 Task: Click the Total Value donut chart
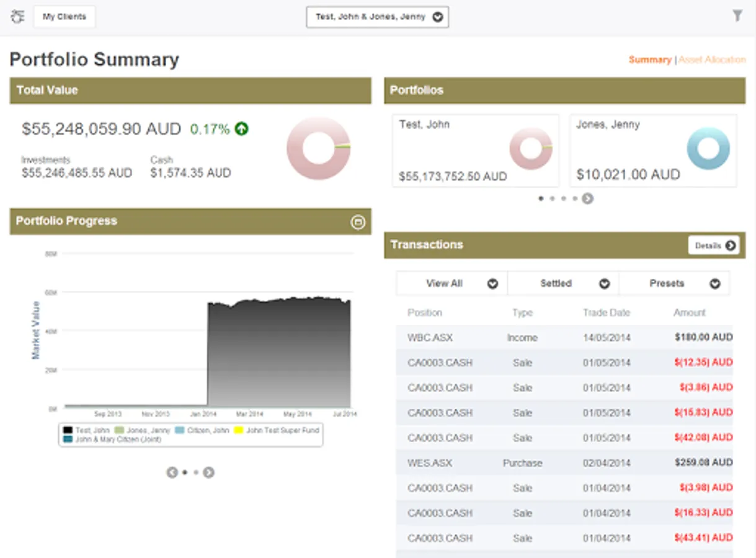pyautogui.click(x=318, y=148)
